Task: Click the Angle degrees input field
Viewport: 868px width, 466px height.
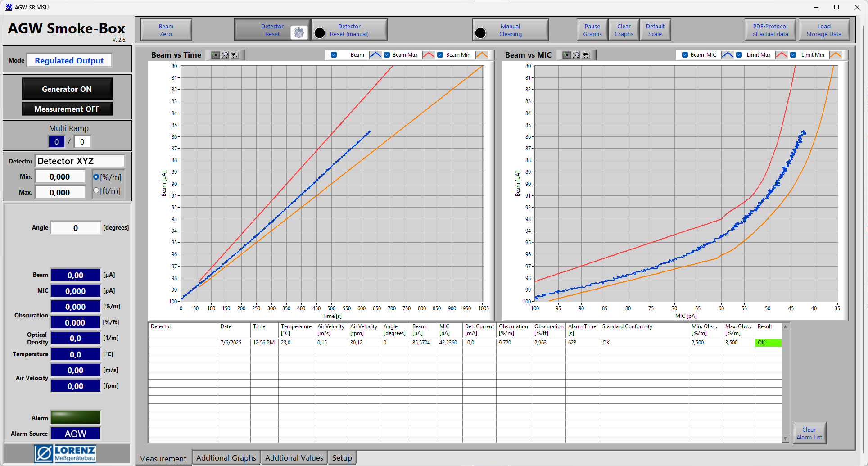Action: click(76, 228)
